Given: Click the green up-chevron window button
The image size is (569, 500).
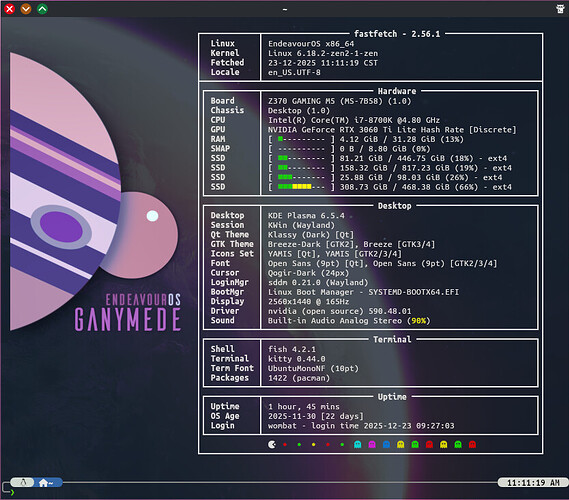Looking at the screenshot, I should [42, 9].
